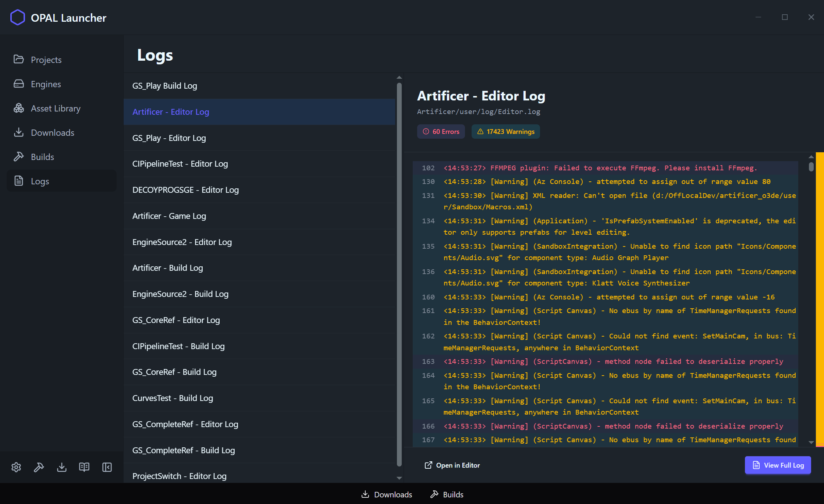This screenshot has height=504, width=824.
Task: Click the View Full Log button
Action: 778,465
